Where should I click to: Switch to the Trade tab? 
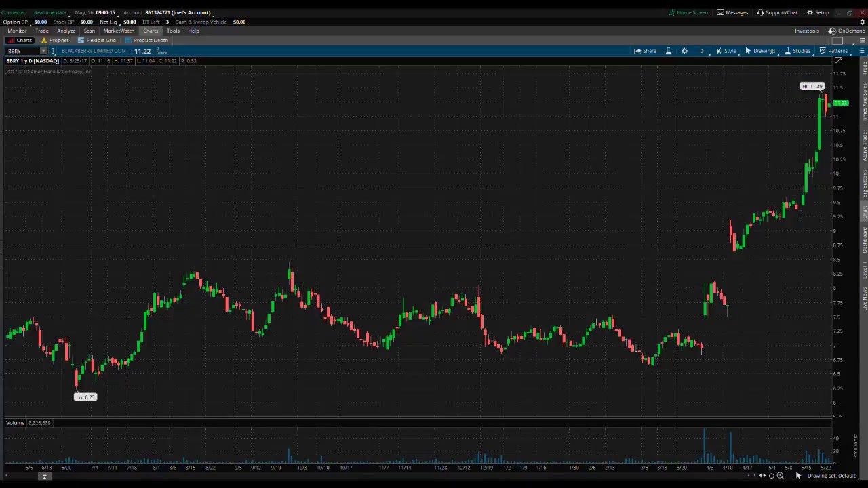click(x=42, y=30)
